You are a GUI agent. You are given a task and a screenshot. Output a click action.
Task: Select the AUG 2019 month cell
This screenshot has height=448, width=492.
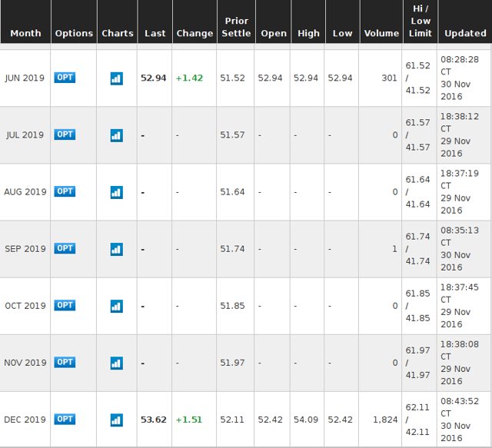(25, 191)
